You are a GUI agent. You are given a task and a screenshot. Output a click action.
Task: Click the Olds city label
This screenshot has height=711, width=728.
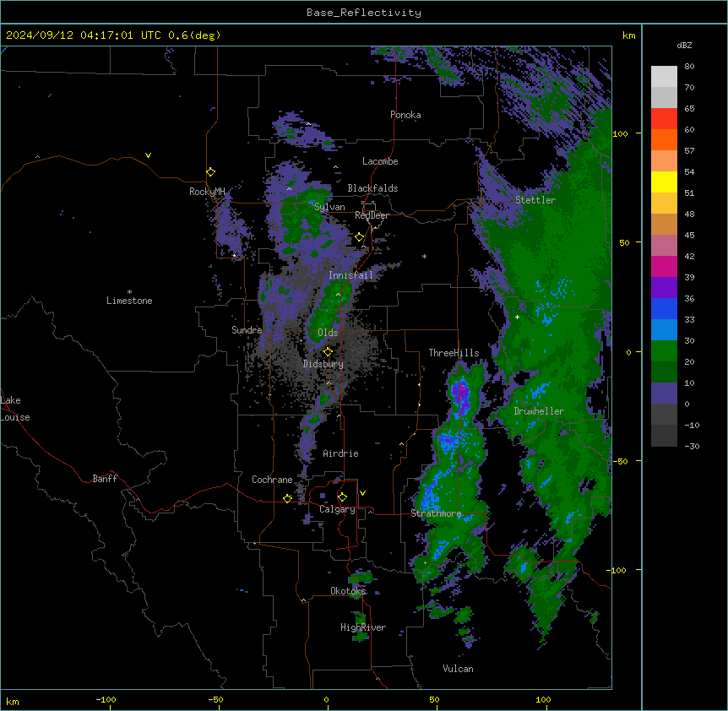click(328, 333)
